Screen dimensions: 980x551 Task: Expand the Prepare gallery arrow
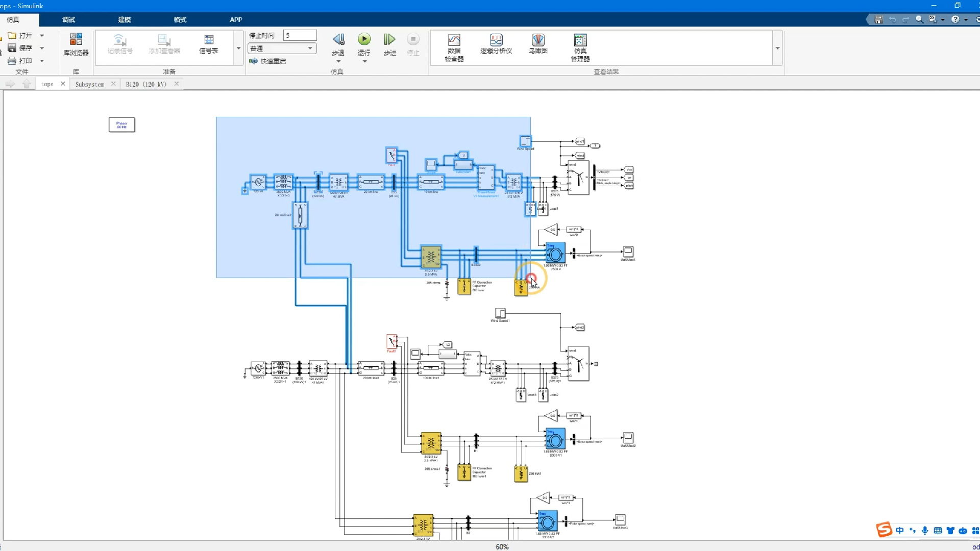coord(238,48)
